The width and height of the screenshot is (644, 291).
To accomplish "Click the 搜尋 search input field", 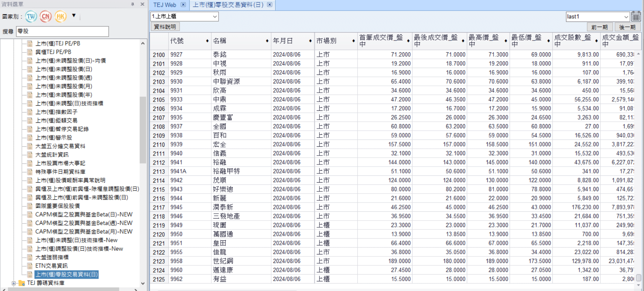I will pyautogui.click(x=62, y=31).
